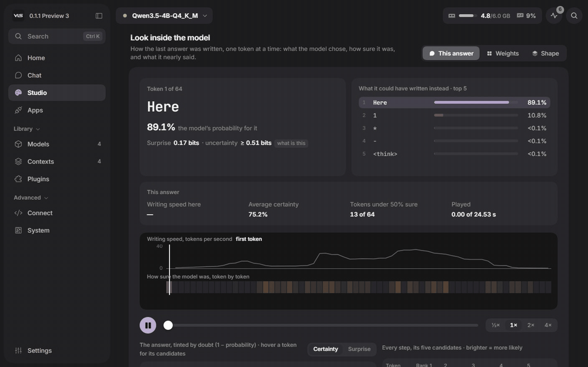The width and height of the screenshot is (588, 367).
Task: Open the Shape tab
Action: (546, 54)
